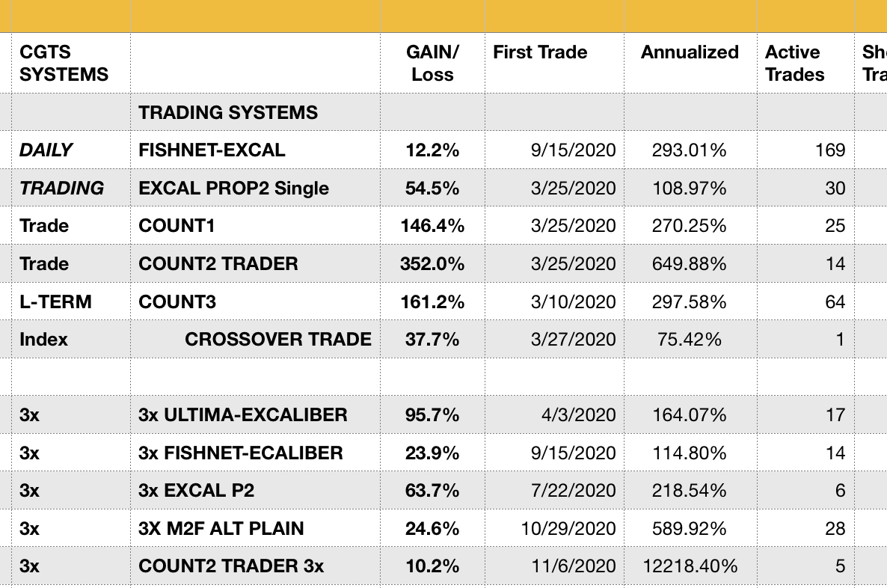Click the COUNT2 TRADER 352.0% gain cell
Screen dimensions: 887x588
click(432, 264)
